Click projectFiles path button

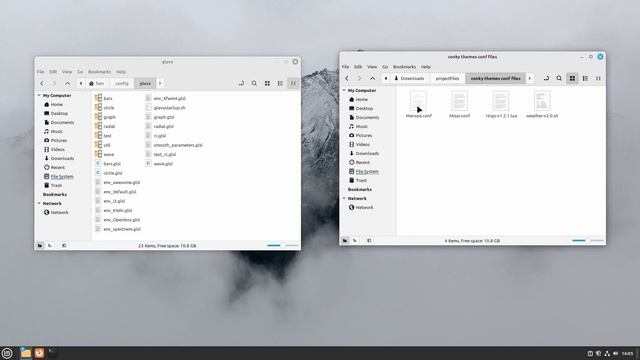pyautogui.click(x=447, y=78)
